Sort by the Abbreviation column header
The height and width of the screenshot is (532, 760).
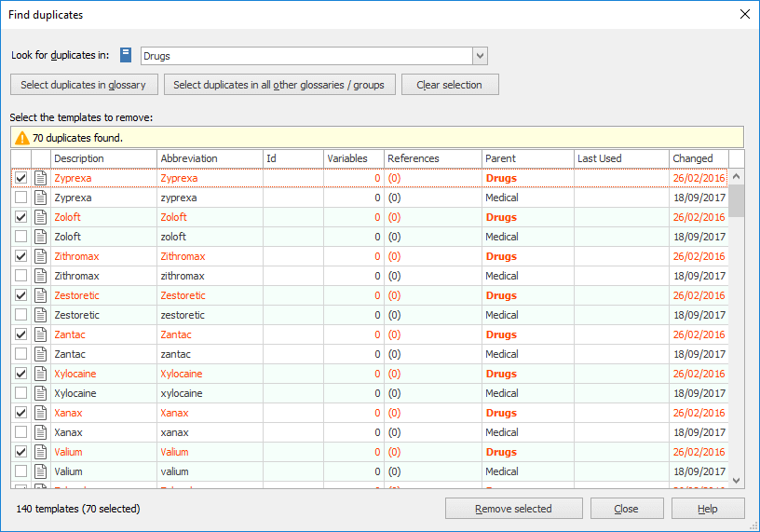click(210, 158)
